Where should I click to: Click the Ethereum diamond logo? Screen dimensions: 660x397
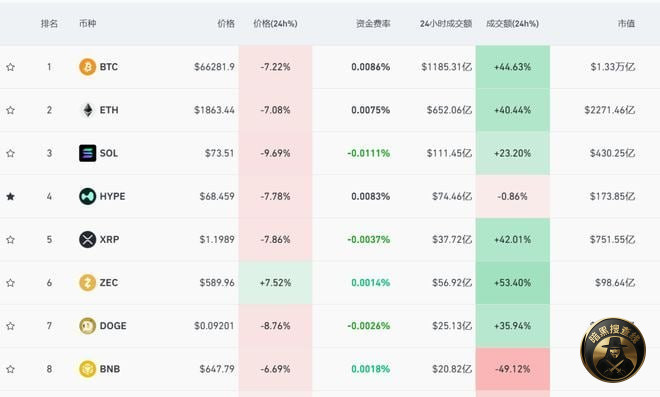pos(88,110)
